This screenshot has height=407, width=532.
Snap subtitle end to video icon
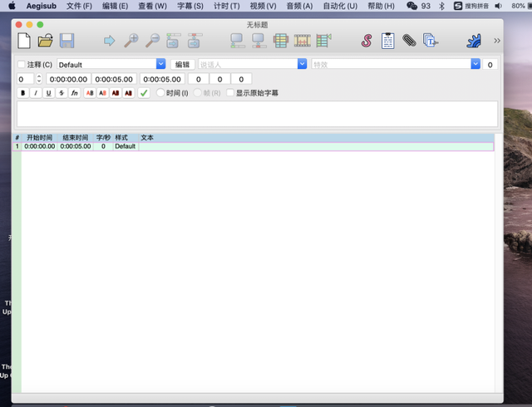tap(259, 41)
